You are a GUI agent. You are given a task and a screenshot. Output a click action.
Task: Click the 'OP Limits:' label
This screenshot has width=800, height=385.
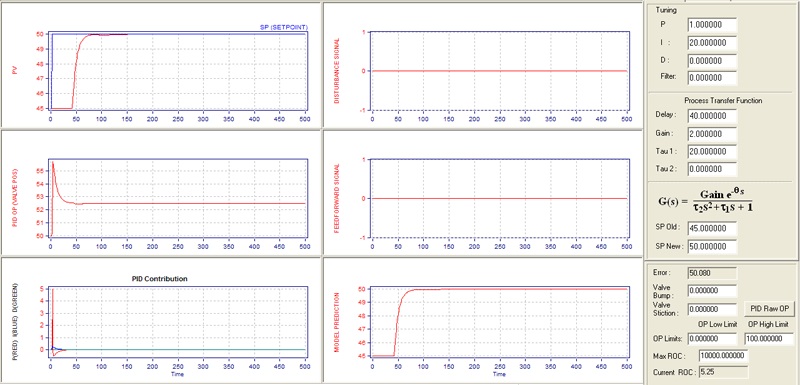[x=668, y=339]
